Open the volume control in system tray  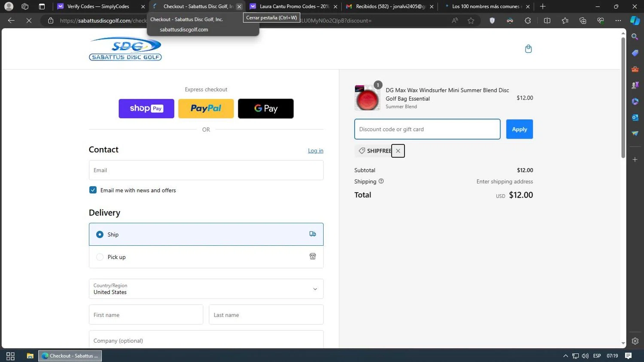pos(585,356)
